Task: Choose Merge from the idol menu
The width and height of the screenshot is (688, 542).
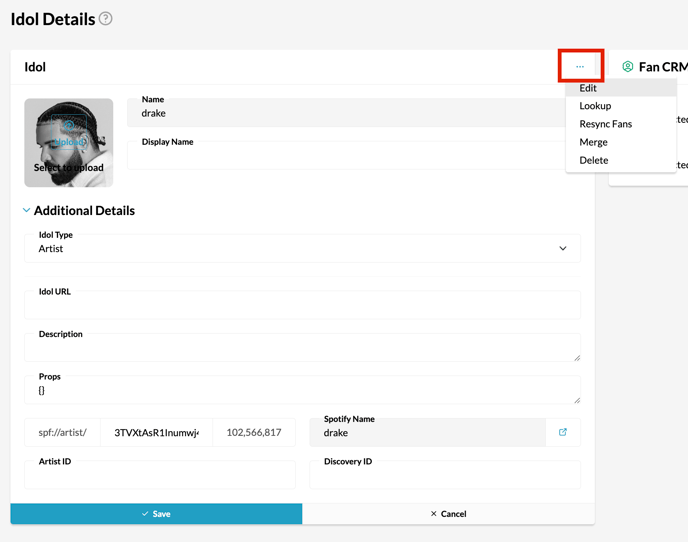Action: pyautogui.click(x=593, y=142)
